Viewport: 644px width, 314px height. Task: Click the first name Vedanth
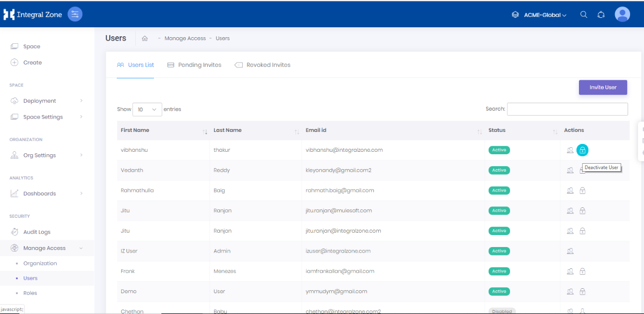tap(132, 170)
